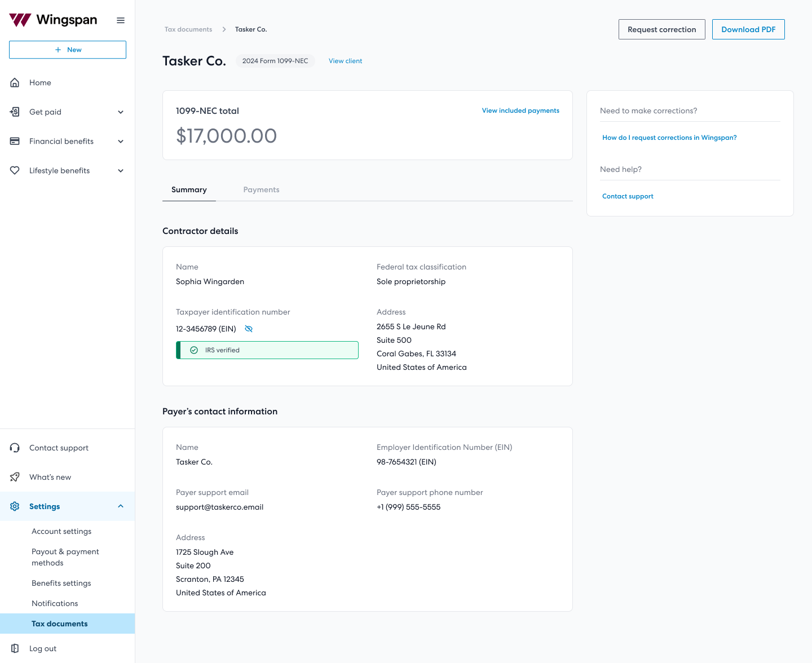Click the 2655 S Le Jeune Rd line
This screenshot has height=663, width=812.
[x=411, y=326]
